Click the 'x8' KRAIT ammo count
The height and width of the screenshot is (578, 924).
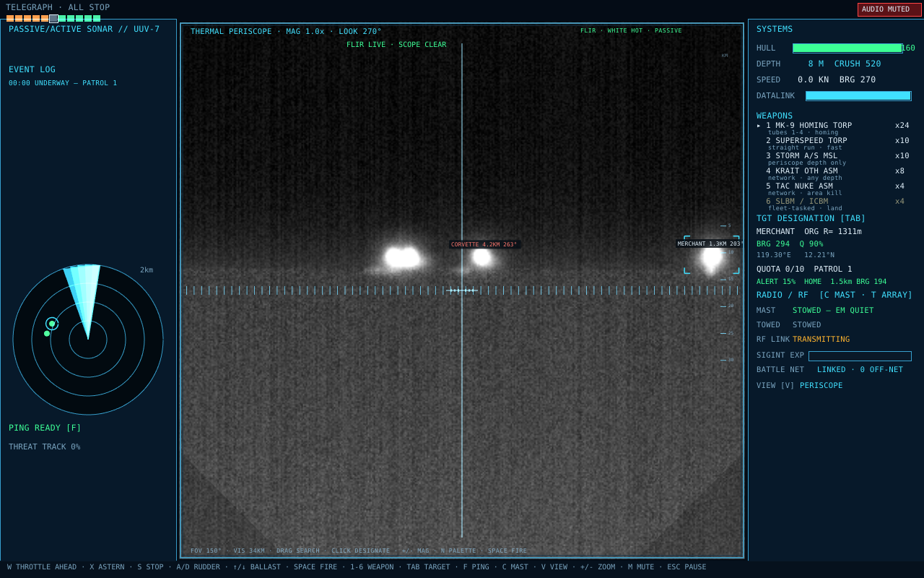click(x=899, y=171)
